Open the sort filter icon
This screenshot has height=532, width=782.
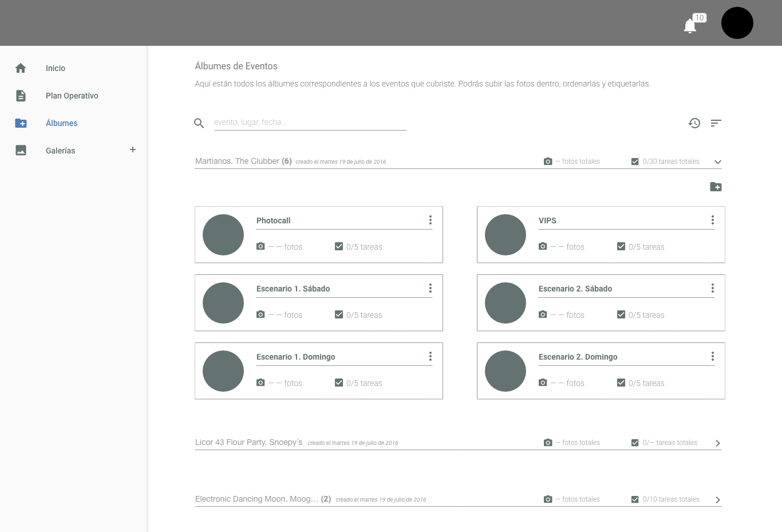716,123
